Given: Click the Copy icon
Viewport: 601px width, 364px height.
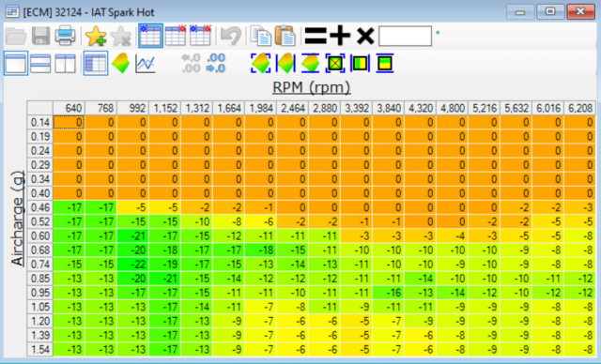Looking at the screenshot, I should 261,36.
